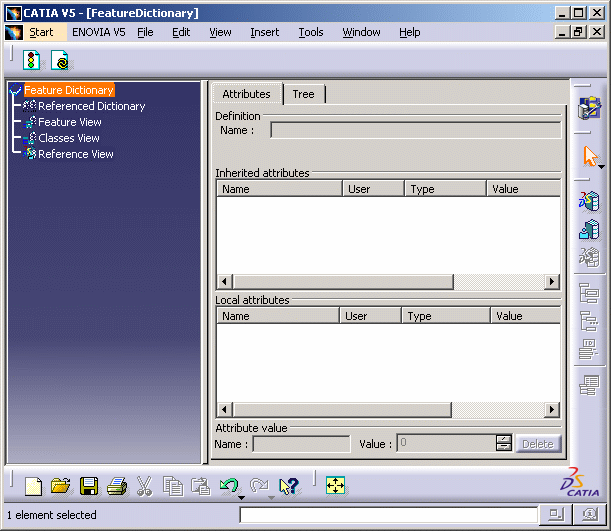This screenshot has width=611, height=531.
Task: Switch to the Tree tab
Action: pyautogui.click(x=304, y=94)
